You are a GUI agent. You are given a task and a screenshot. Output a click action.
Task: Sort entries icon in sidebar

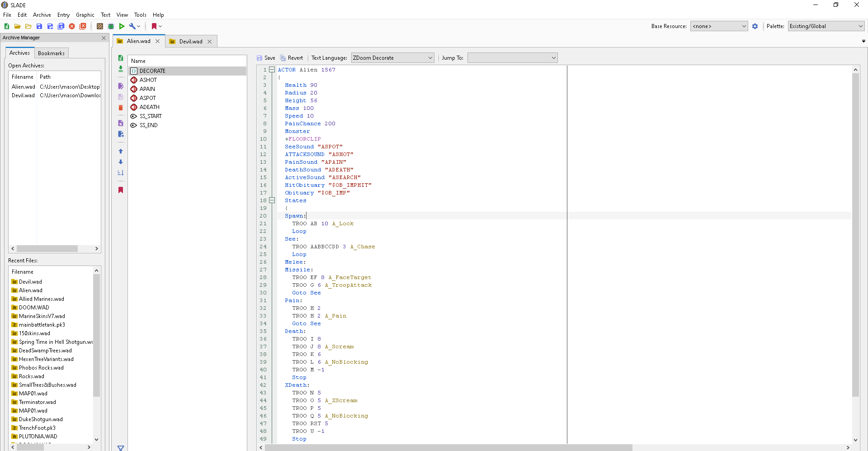coord(121,173)
